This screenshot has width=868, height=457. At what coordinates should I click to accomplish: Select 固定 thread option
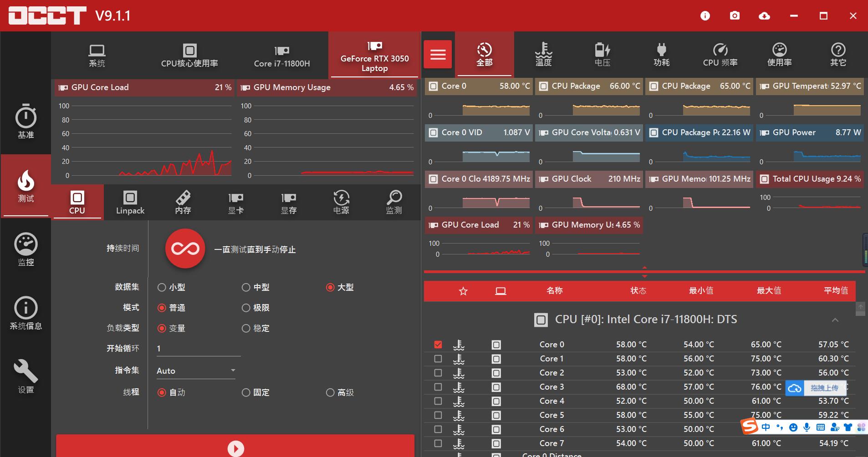tap(255, 392)
